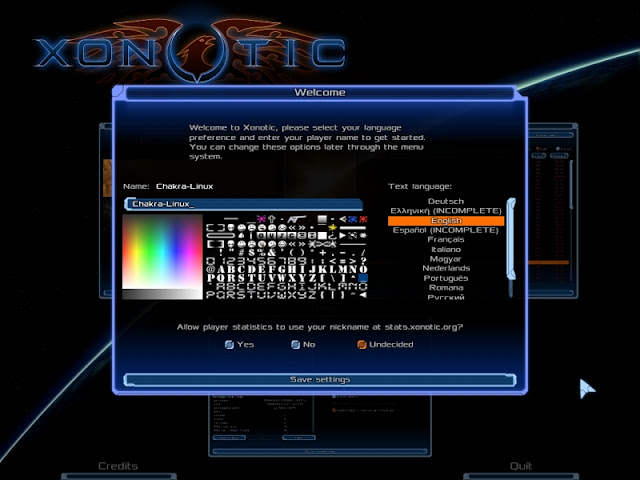Insert the red splat symbol
Image resolution: width=640 pixels, height=480 pixels.
click(363, 219)
